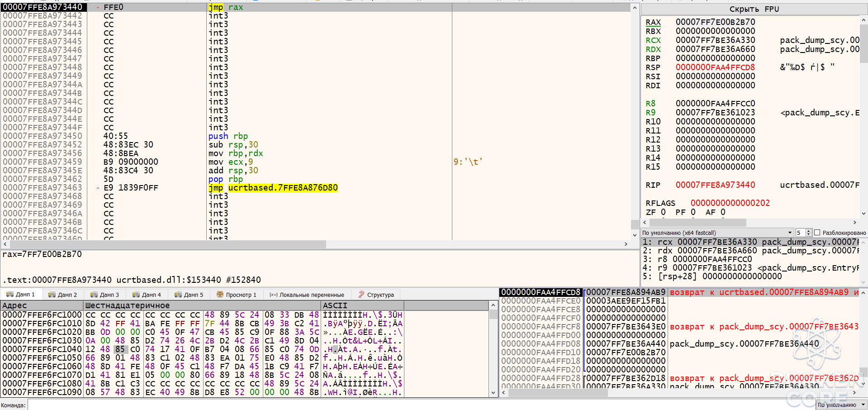868x410 pixels.
Task: Switch to the Дамп 1 tab
Action: pos(21,295)
